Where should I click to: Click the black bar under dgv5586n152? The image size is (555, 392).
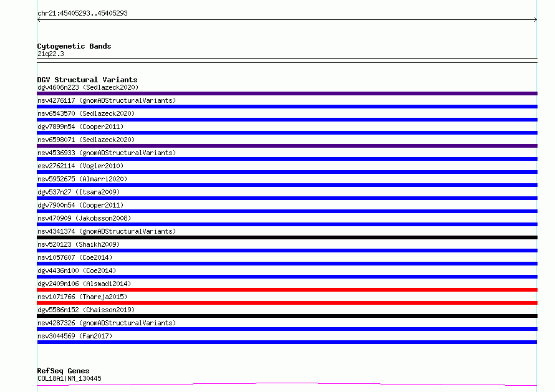287,316
